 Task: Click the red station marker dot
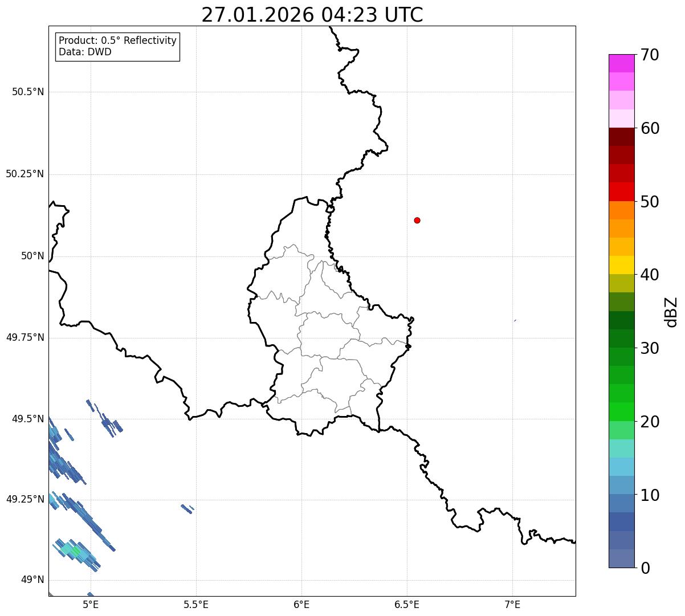tap(417, 220)
